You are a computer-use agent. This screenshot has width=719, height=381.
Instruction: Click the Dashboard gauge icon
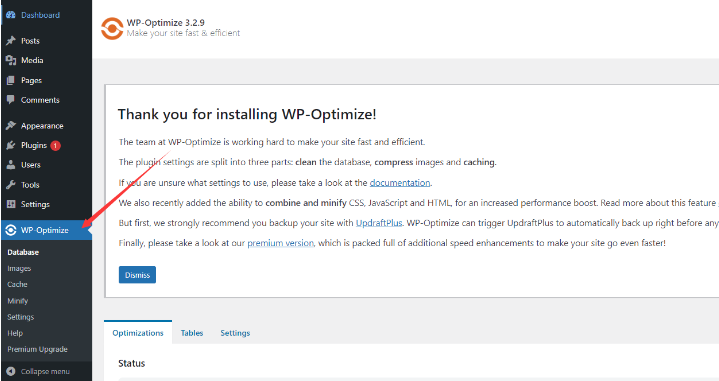pyautogui.click(x=11, y=15)
